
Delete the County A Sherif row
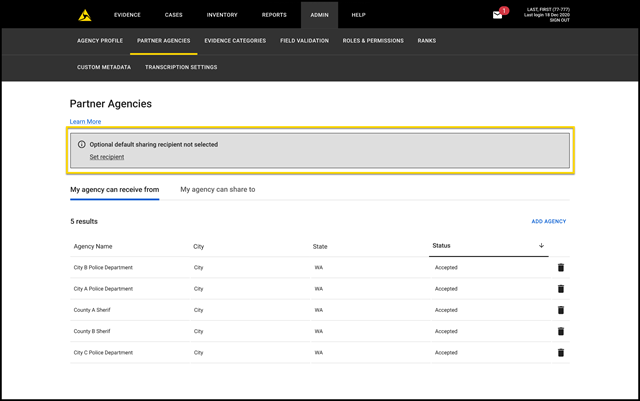pyautogui.click(x=561, y=310)
